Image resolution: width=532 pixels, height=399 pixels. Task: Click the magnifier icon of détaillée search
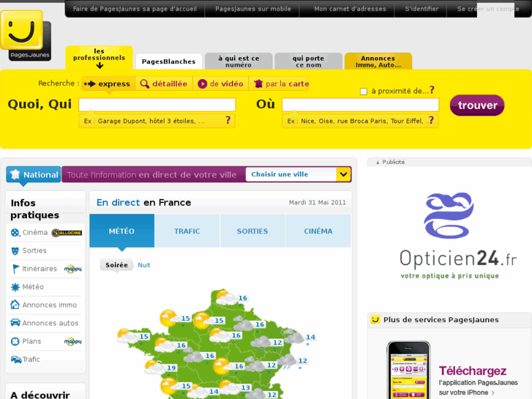[145, 84]
